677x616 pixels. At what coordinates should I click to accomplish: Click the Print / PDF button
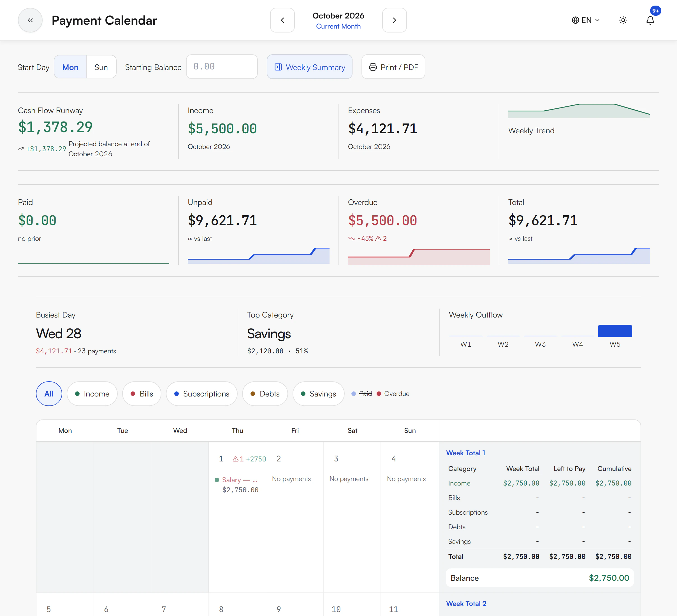point(393,67)
